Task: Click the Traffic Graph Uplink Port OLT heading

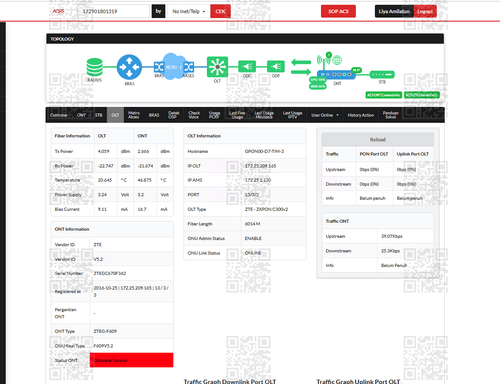Action: 358,381
